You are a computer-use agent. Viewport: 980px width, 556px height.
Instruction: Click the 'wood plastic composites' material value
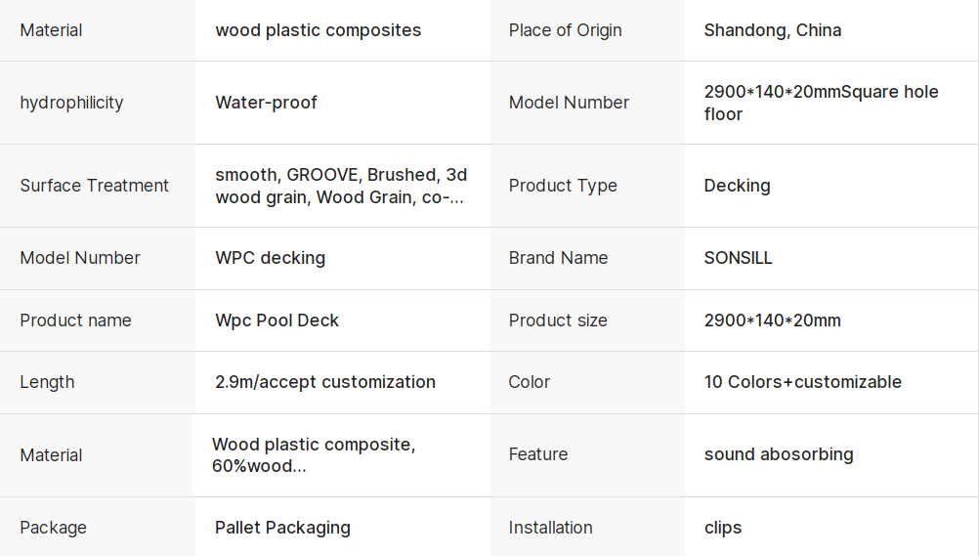(319, 30)
